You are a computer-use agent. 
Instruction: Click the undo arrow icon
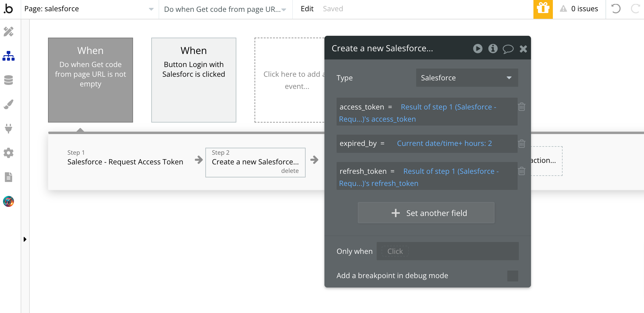[x=616, y=9]
